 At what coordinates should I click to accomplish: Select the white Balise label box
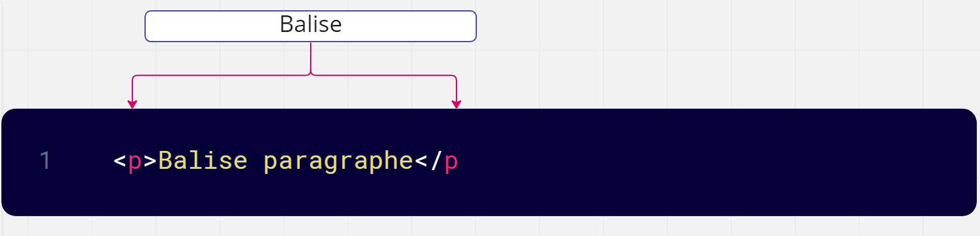point(311,26)
